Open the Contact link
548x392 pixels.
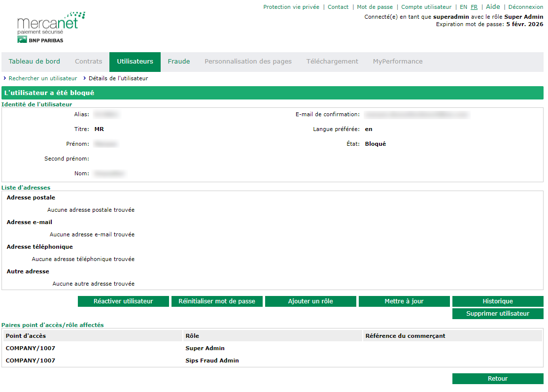338,7
